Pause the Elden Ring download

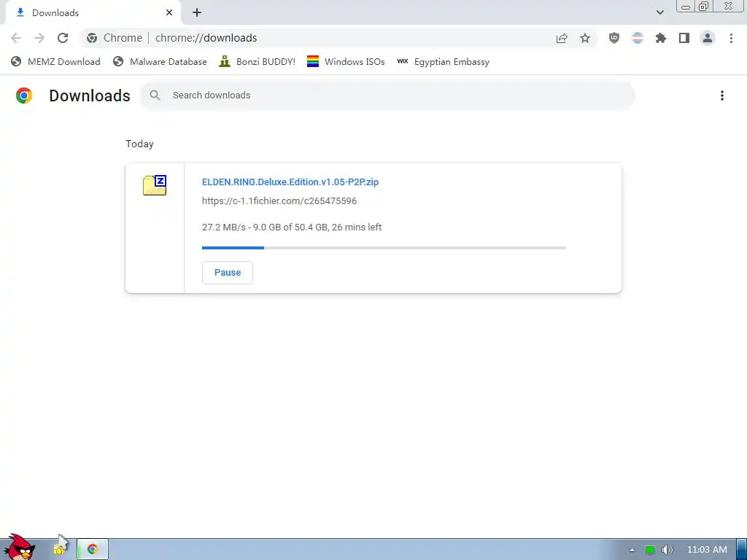point(228,273)
